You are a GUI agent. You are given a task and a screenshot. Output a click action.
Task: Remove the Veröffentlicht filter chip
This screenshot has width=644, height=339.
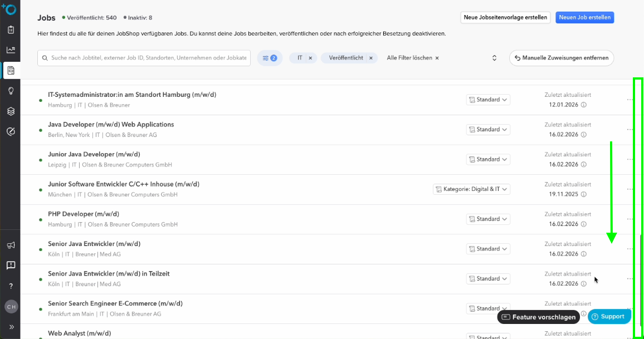pos(371,58)
